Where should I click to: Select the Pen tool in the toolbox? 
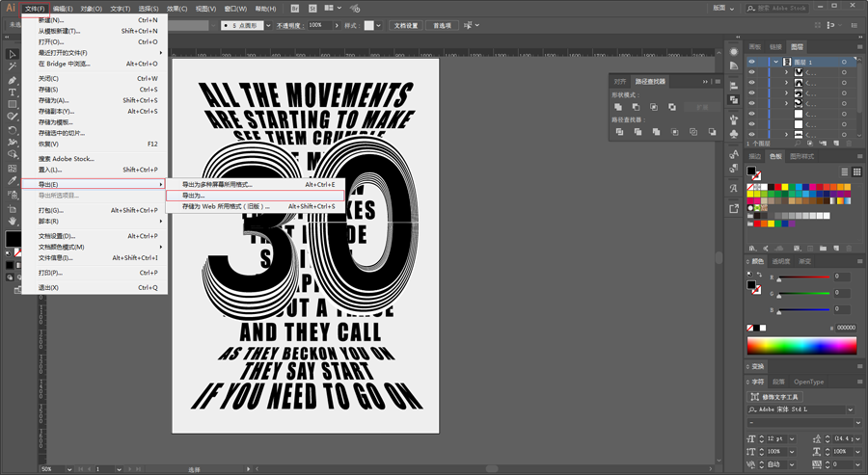point(13,80)
